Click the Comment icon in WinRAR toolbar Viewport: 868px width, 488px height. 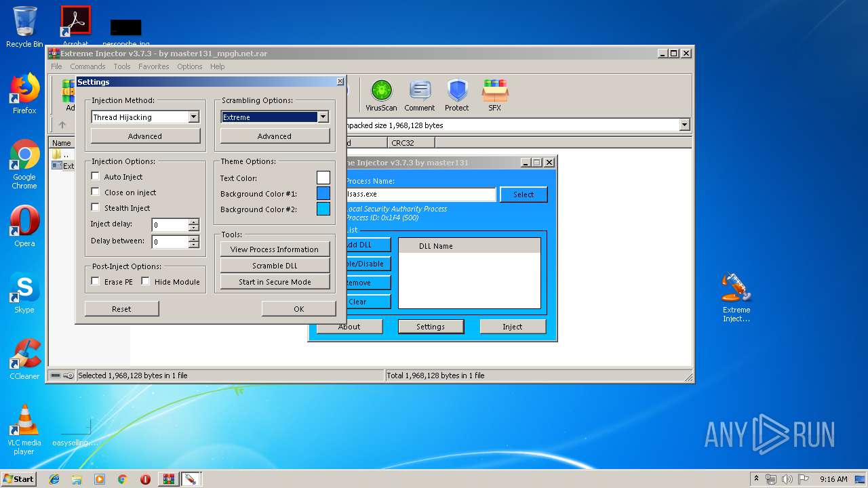[x=420, y=96]
